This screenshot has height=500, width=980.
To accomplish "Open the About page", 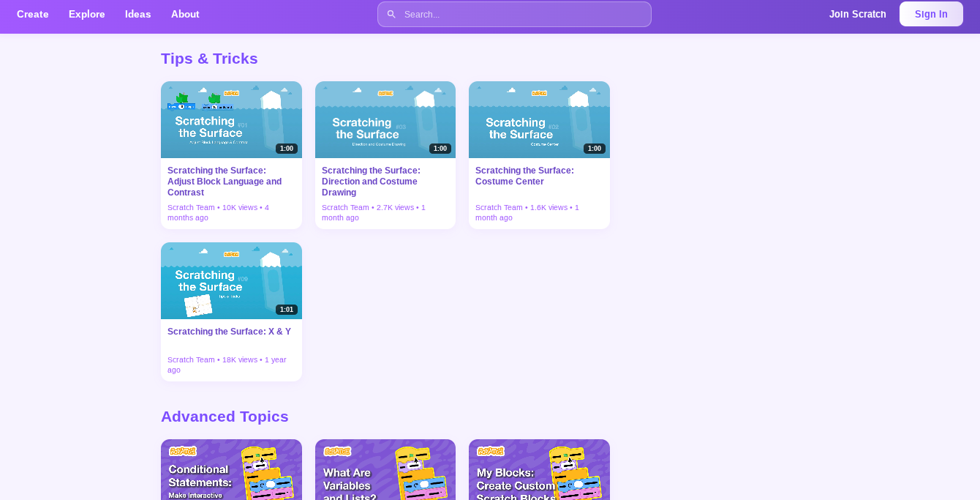I will coord(185,14).
